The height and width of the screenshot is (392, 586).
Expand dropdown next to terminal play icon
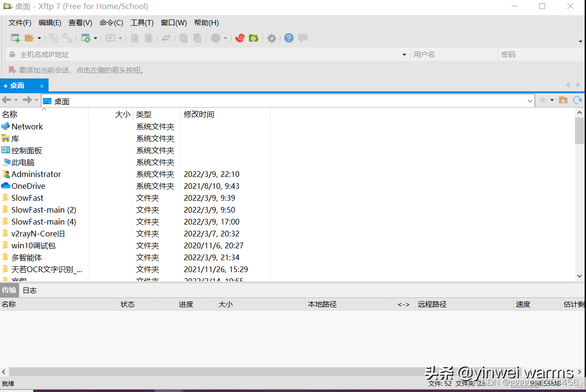coord(120,38)
